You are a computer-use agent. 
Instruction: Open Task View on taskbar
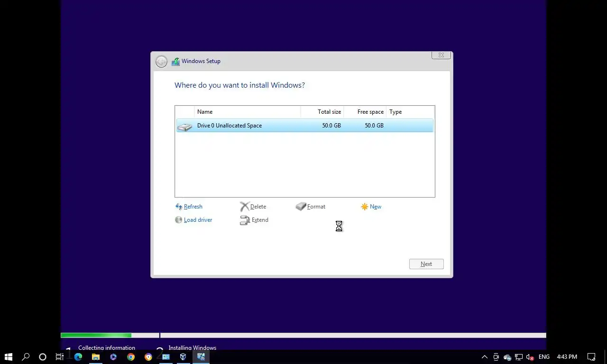[x=60, y=357]
